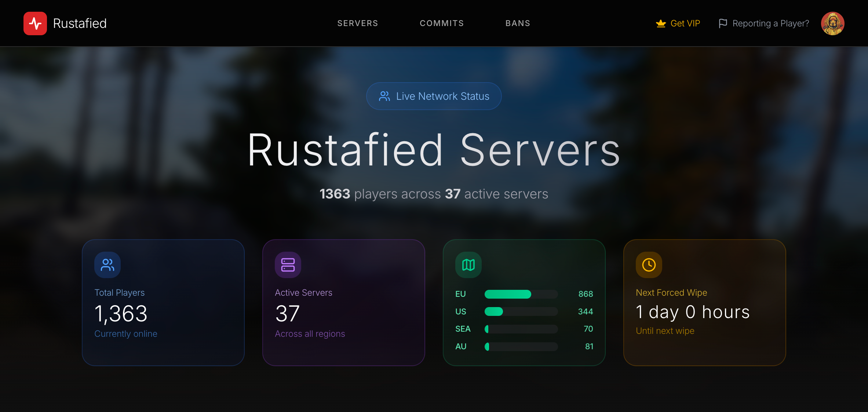Screen dimensions: 868x412
Task: Click the flag icon beside Reporting a Player
Action: [x=723, y=23]
